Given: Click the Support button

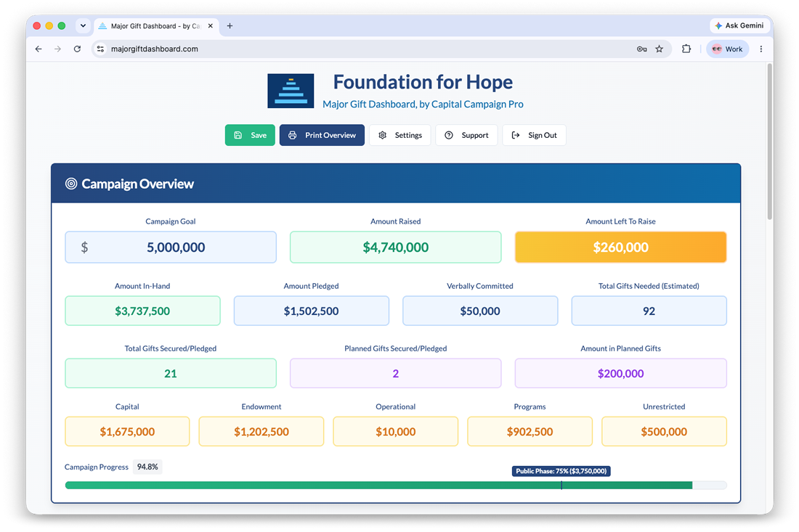Looking at the screenshot, I should pos(466,135).
